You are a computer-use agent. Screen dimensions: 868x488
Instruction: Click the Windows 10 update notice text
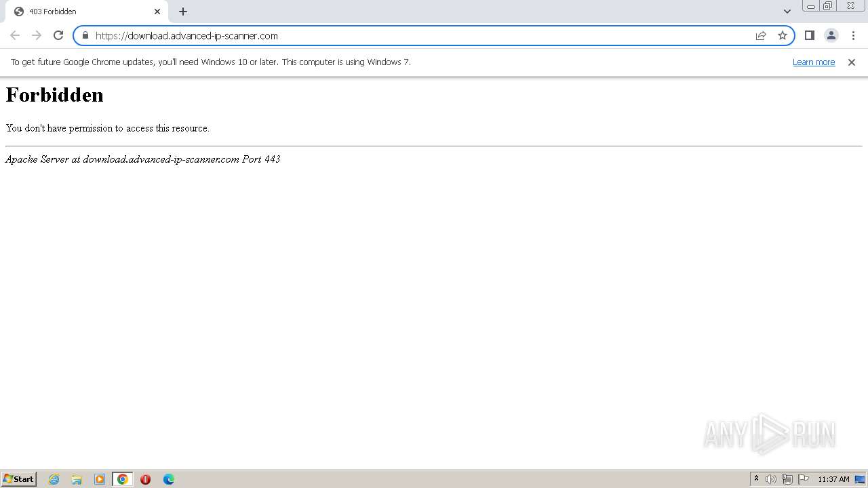click(211, 62)
